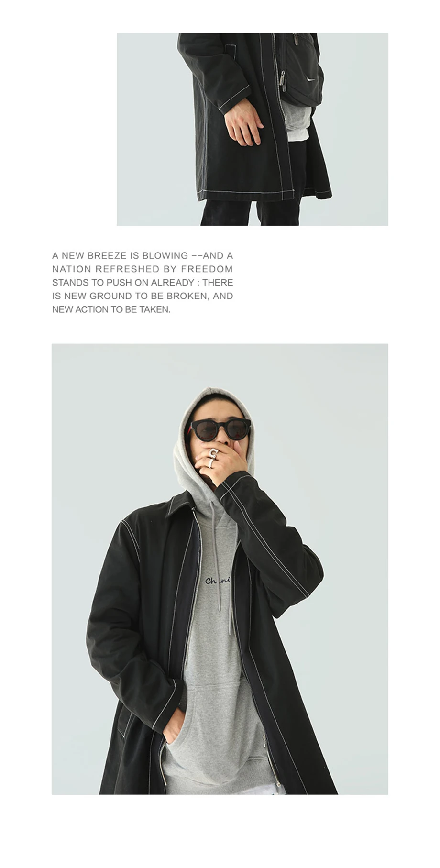The image size is (440, 868).
Task: Click the black round sunglasses
Action: coord(220,429)
